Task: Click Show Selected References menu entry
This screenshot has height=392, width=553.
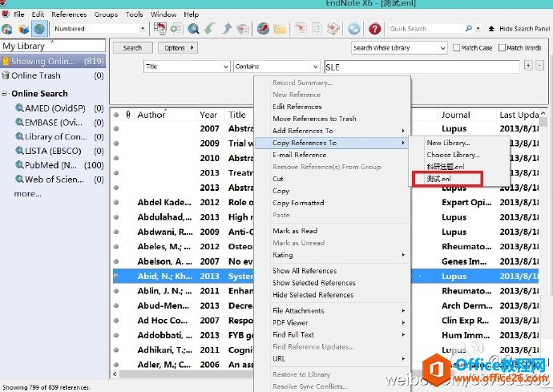Action: 314,283
